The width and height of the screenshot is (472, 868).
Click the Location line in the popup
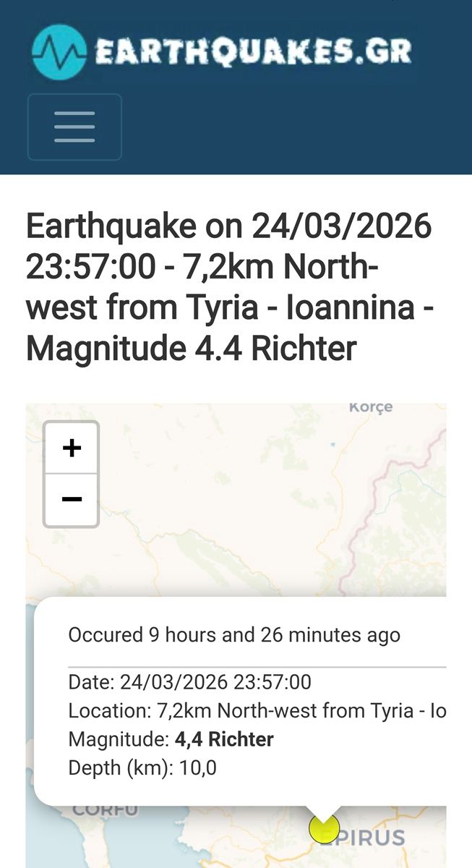pyautogui.click(x=257, y=711)
